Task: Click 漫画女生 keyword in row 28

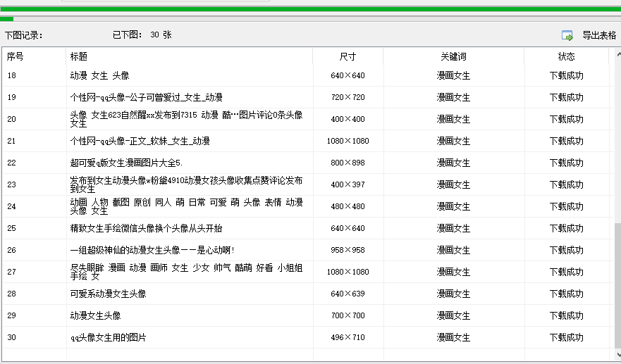Action: point(453,294)
